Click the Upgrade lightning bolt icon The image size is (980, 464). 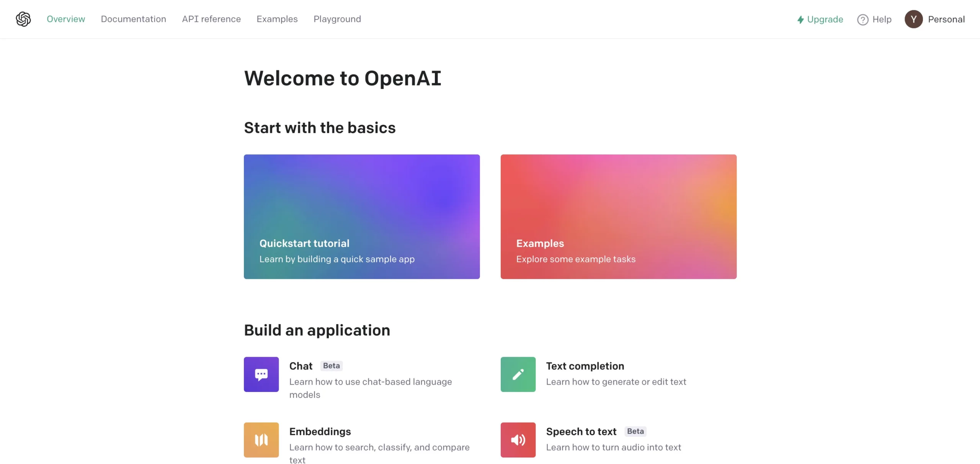[800, 20]
